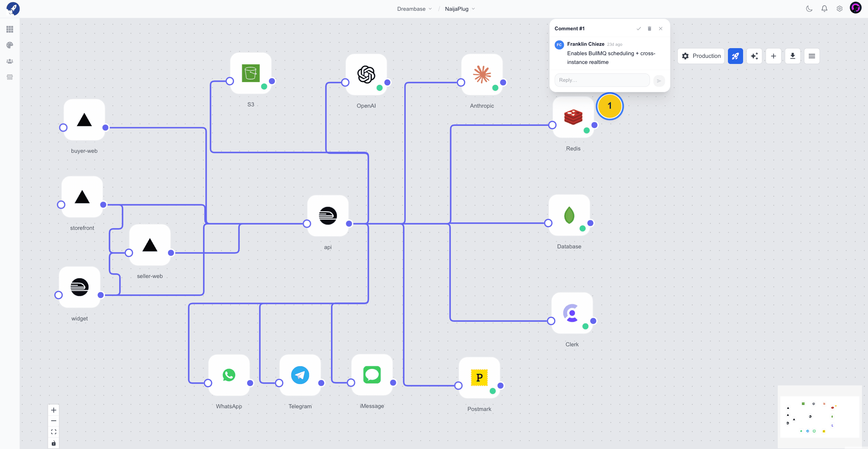The height and width of the screenshot is (449, 868).
Task: Zoom out with canvas minus control
Action: point(54,421)
